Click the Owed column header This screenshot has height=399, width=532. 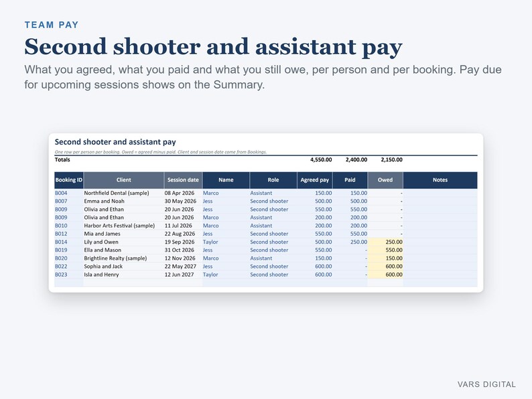point(385,180)
